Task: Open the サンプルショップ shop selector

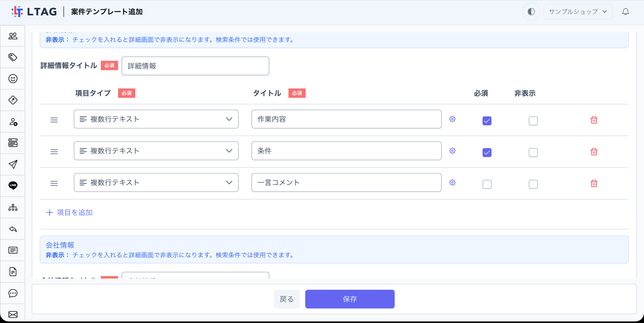Action: (578, 12)
